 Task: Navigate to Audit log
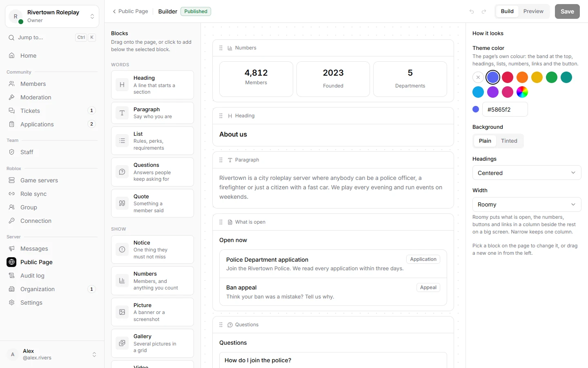point(52,276)
